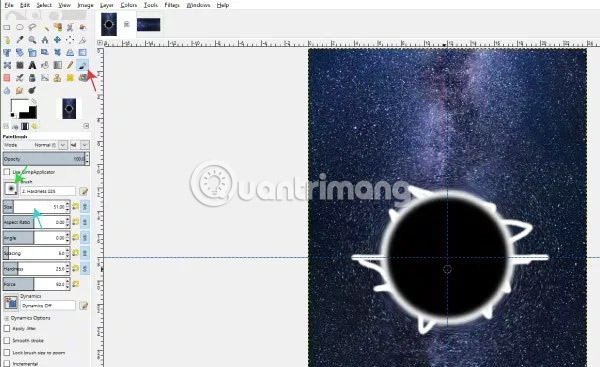Edit the Dynamics Off preset

83,305
